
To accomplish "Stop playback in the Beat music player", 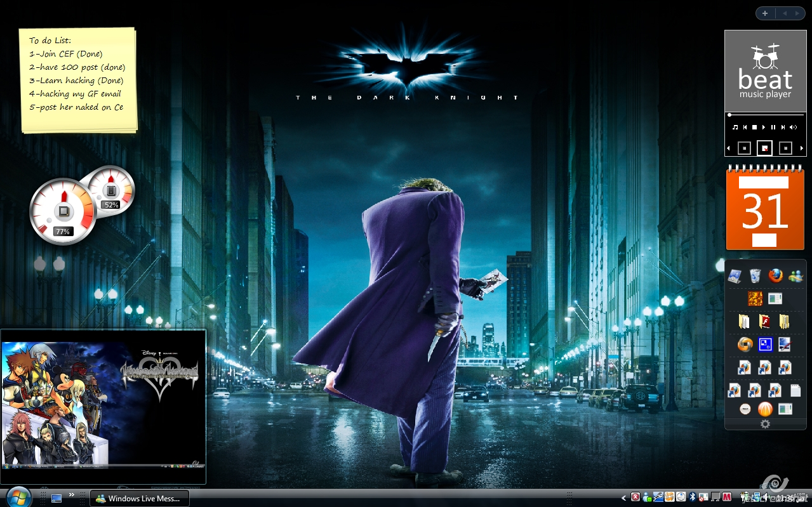I will click(754, 128).
